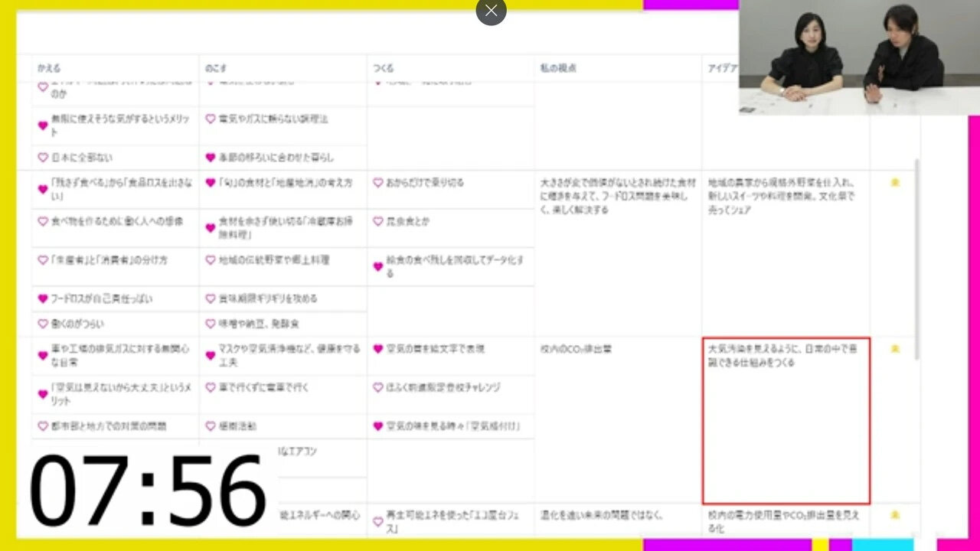Toggle heart on 車で行くずに電車で行く
The image size is (980, 551).
pyautogui.click(x=211, y=387)
